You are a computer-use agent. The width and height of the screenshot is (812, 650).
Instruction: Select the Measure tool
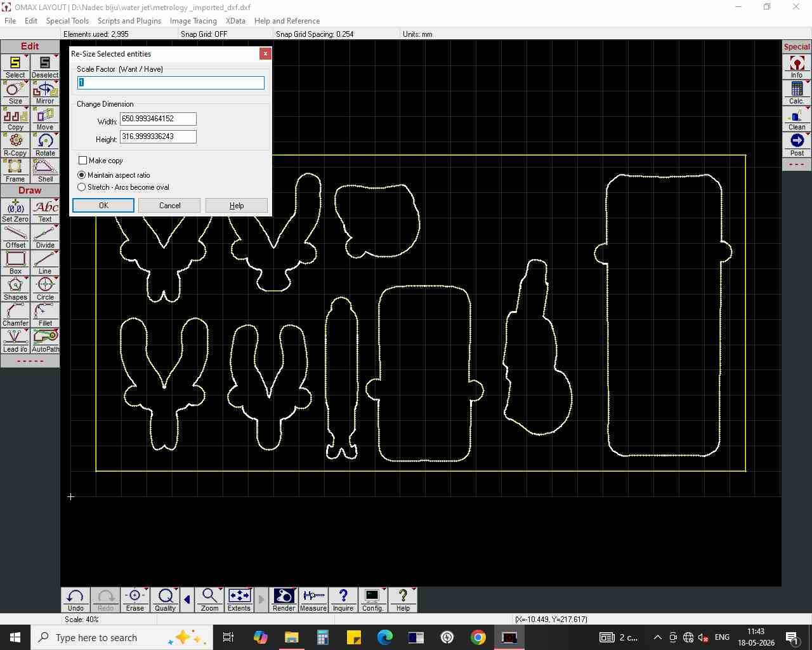point(313,600)
